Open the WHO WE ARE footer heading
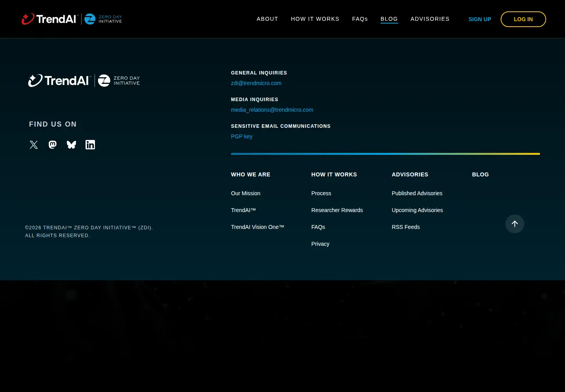The image size is (565, 392). 251,174
